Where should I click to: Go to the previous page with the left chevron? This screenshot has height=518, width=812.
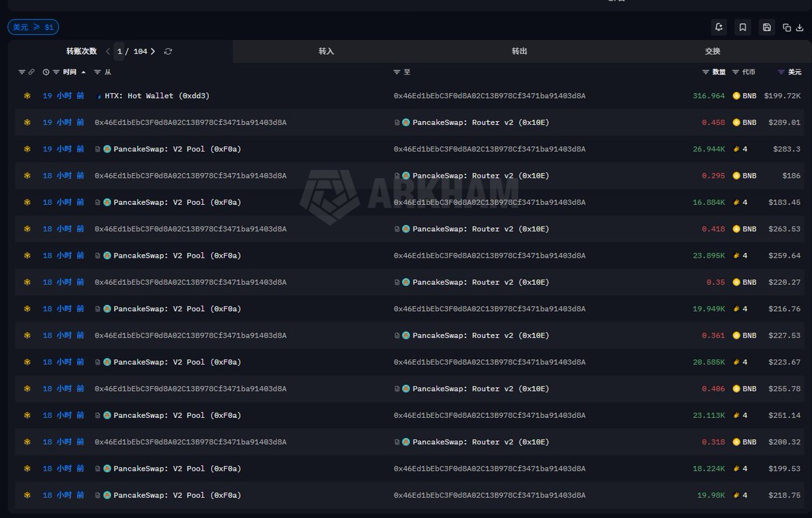(x=108, y=51)
